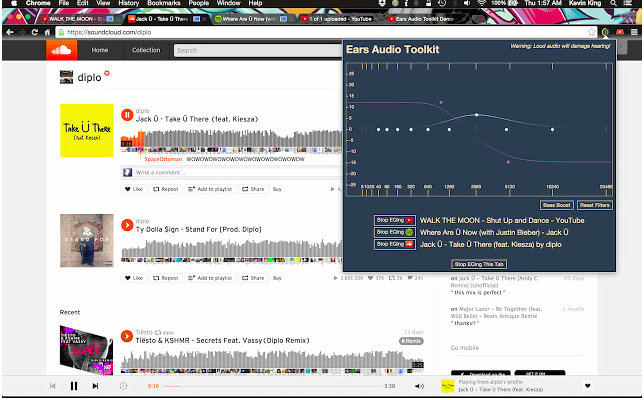The image size is (644, 400).
Task: Click browser back arrow
Action: tap(10, 32)
